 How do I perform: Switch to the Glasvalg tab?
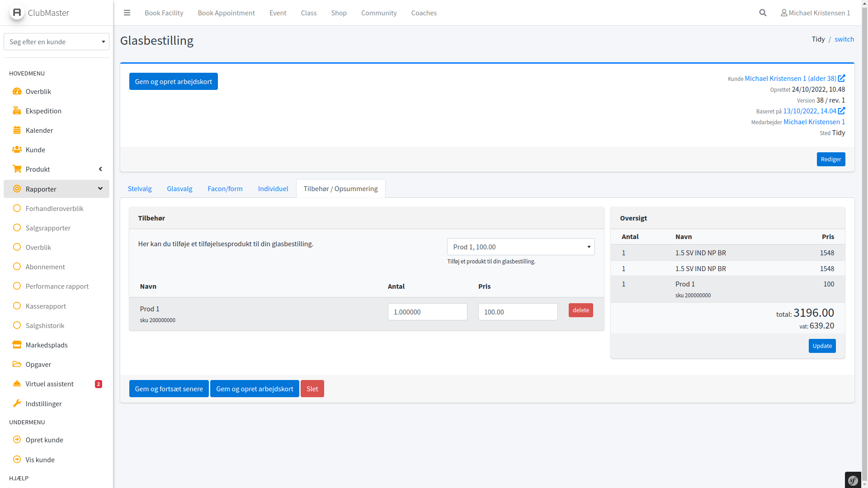pyautogui.click(x=179, y=188)
